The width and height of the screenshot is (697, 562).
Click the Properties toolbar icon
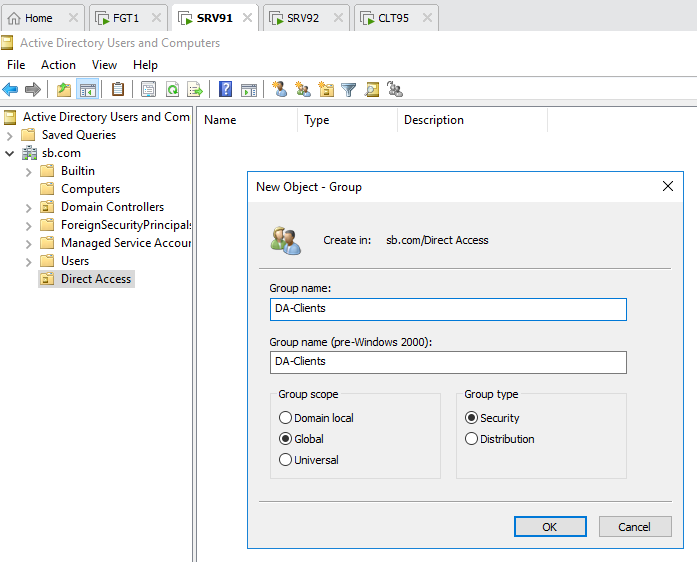148,89
